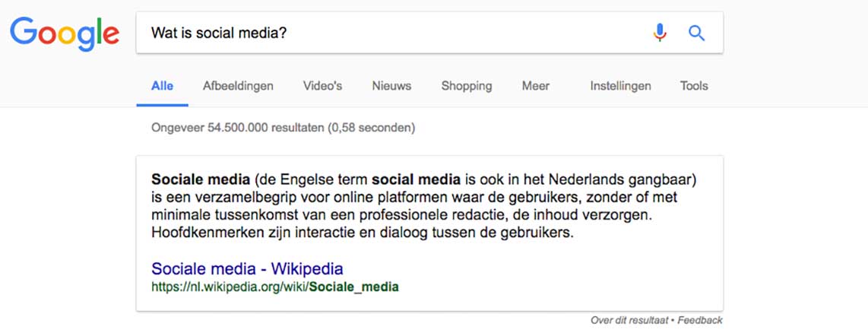
Task: Click the nl.wikipedia.org green URL
Action: pos(275,287)
